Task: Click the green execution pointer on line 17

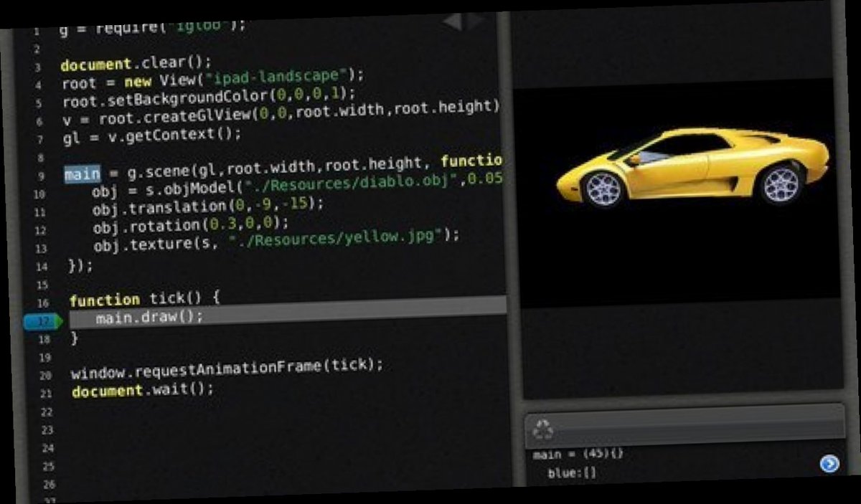Action: tap(61, 321)
